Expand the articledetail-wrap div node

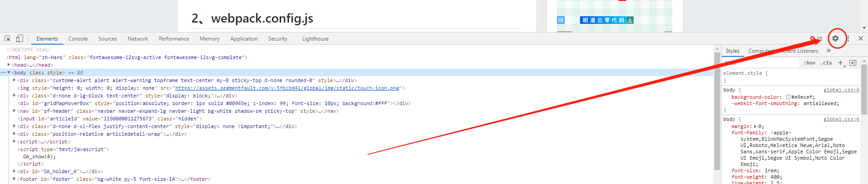(14, 133)
